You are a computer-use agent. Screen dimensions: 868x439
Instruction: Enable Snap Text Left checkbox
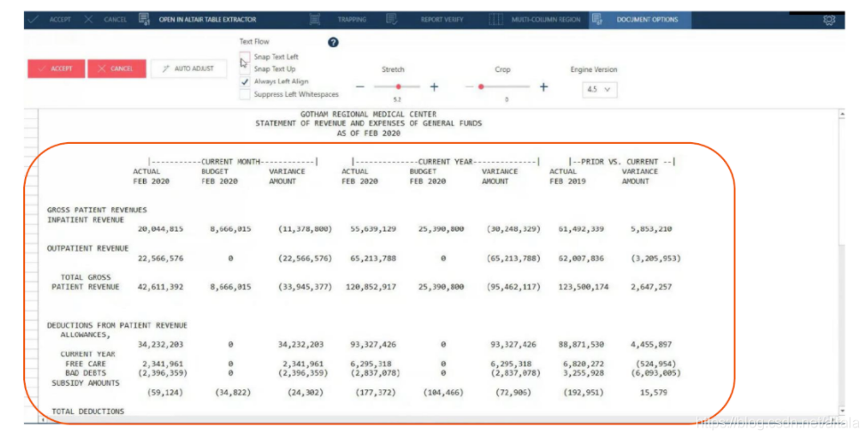click(x=245, y=57)
